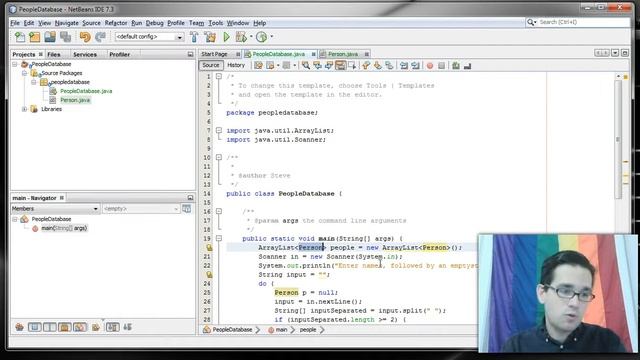Click the hint lightbulb beside the ArrayList line
The image size is (640, 360).
pos(209,247)
